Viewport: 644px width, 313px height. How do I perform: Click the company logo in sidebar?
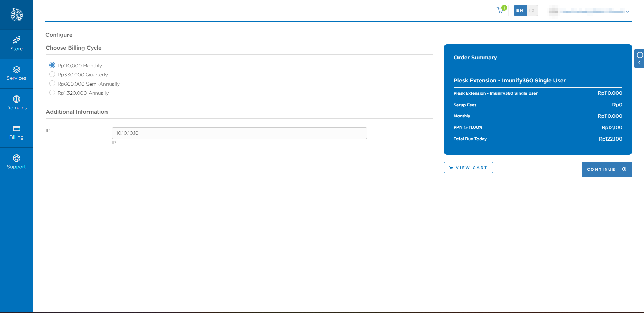click(x=16, y=15)
